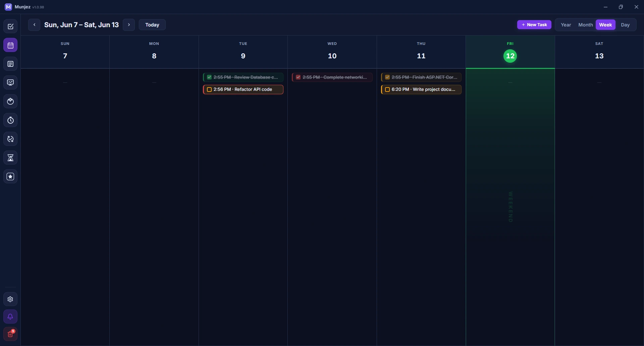Open the Settings gear icon
This screenshot has height=346, width=644.
point(10,299)
